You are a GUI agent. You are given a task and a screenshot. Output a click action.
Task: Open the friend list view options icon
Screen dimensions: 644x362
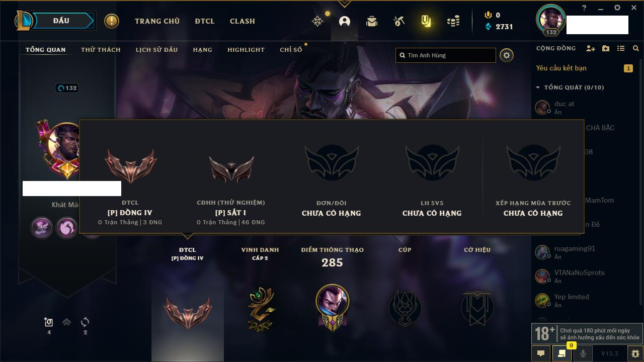coord(621,48)
